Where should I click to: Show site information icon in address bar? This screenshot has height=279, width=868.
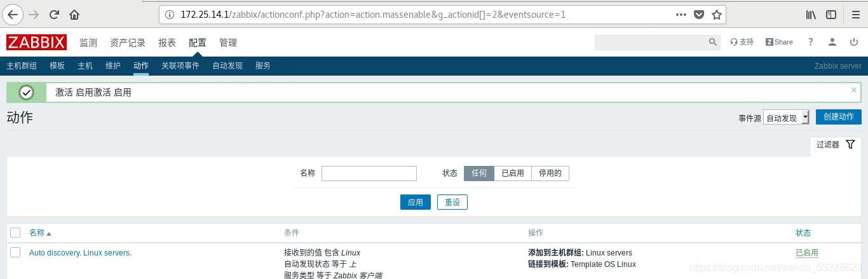point(169,14)
